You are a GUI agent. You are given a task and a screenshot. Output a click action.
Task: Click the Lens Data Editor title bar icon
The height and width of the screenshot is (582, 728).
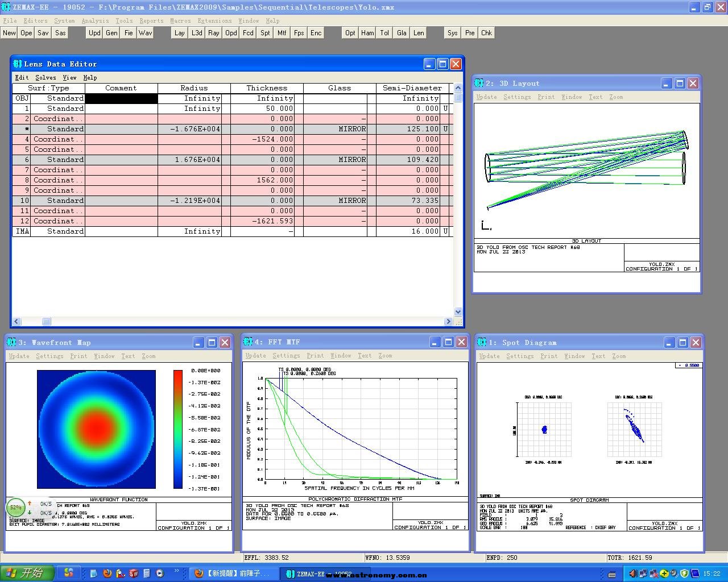(18, 64)
